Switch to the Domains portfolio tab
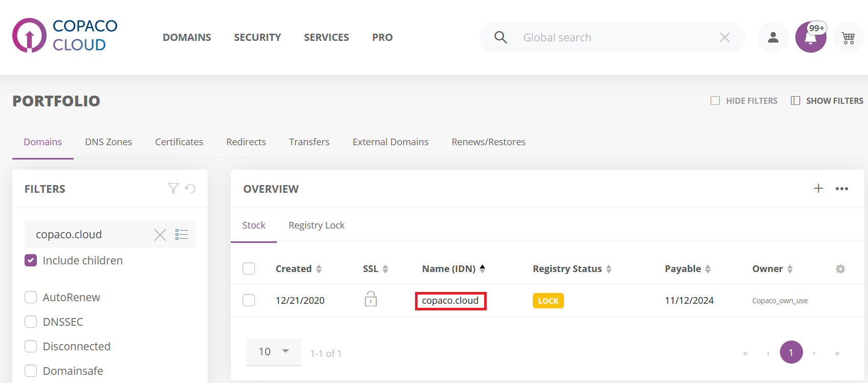868x383 pixels. point(43,142)
